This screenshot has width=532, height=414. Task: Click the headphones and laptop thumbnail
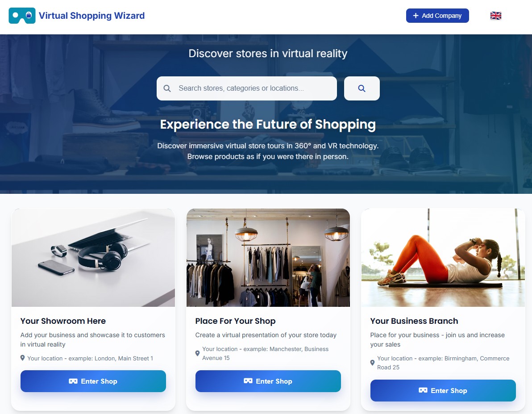point(93,257)
